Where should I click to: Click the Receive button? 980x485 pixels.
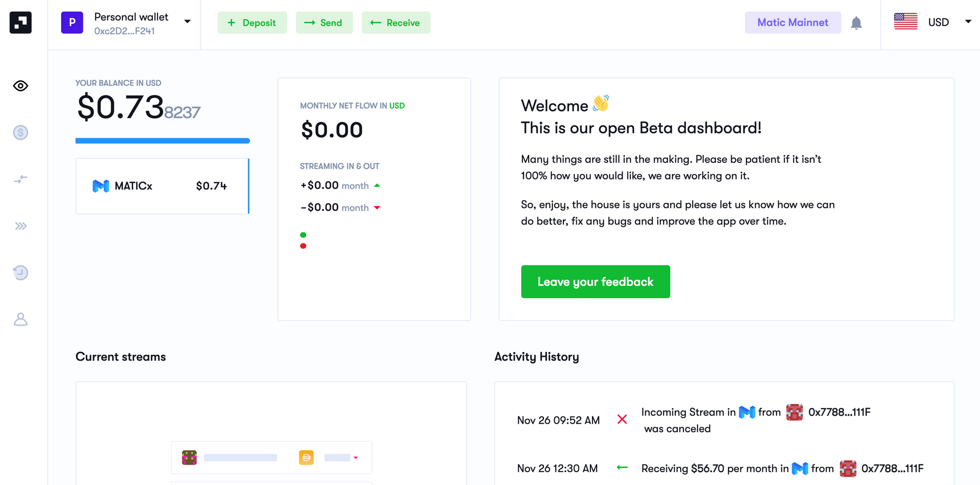pos(396,23)
